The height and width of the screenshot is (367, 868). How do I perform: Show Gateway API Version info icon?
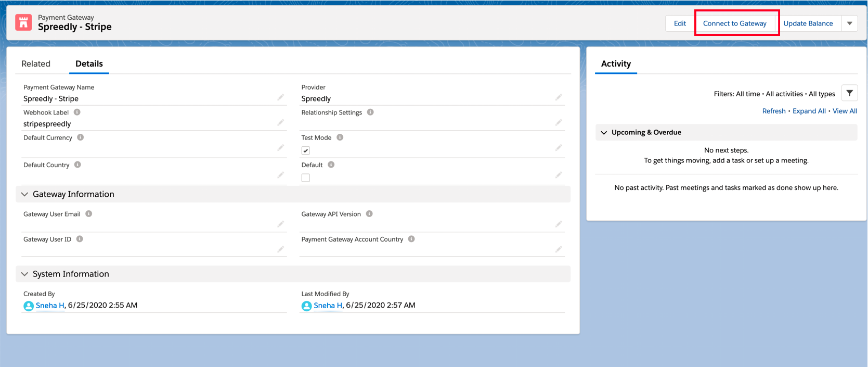click(369, 213)
